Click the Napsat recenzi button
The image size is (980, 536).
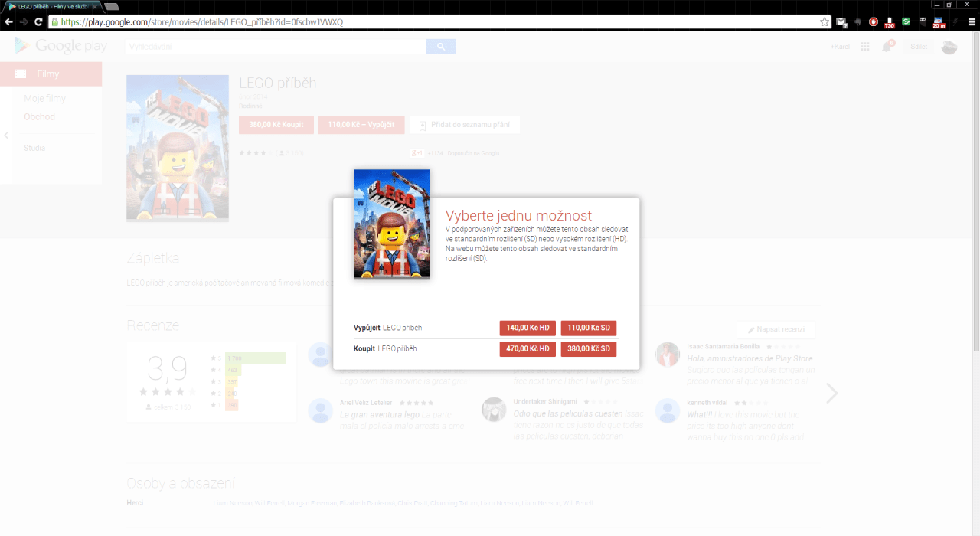[x=776, y=329]
